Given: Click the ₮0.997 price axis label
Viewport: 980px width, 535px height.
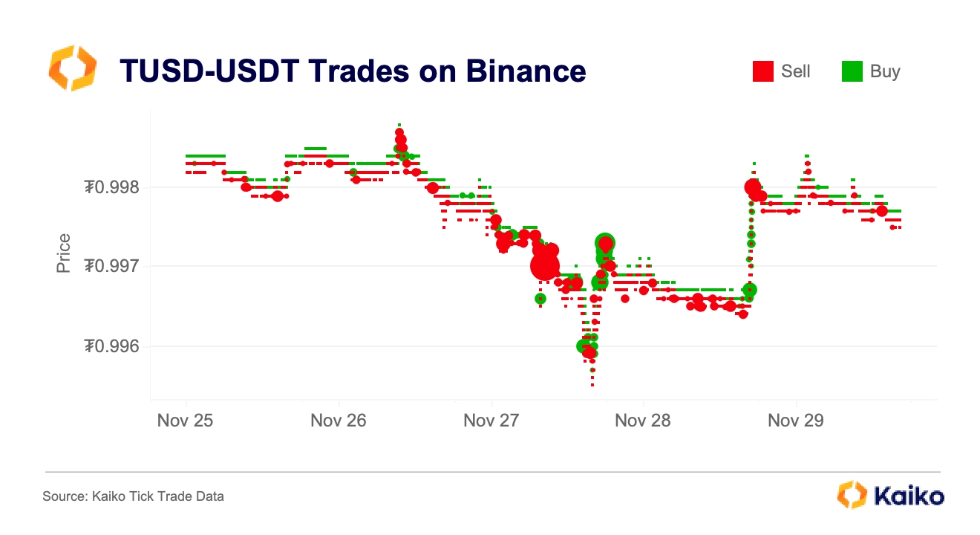Looking at the screenshot, I should coord(111,266).
